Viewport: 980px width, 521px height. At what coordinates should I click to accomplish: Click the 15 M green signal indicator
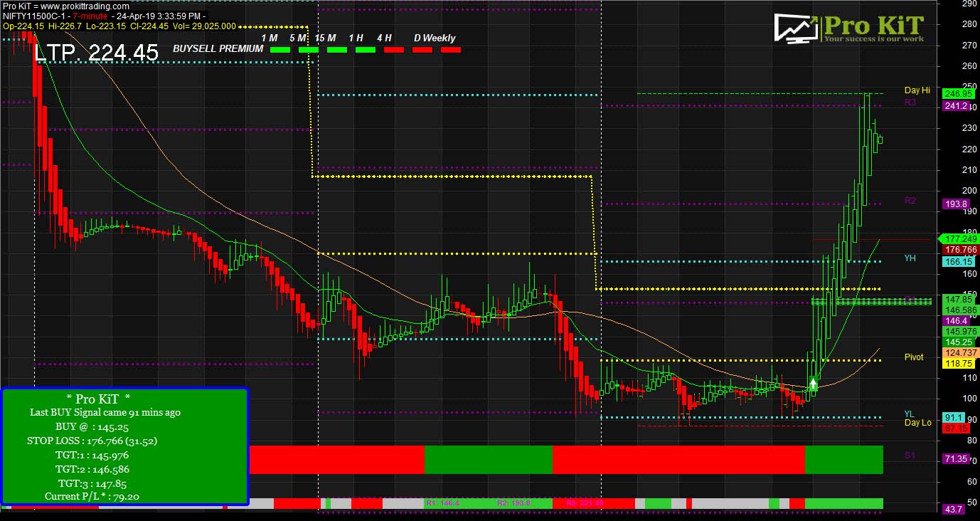pyautogui.click(x=337, y=50)
